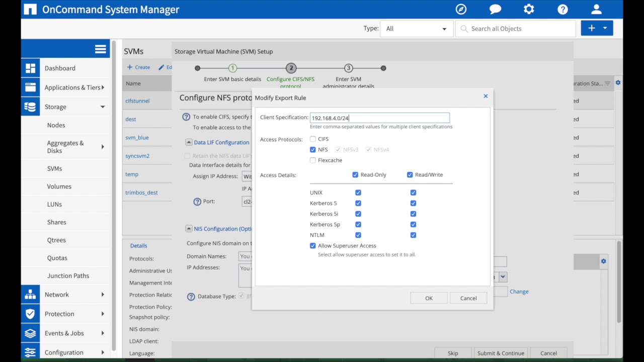Cancel the Modify Export Rule dialog
The width and height of the screenshot is (644, 362).
click(468, 298)
